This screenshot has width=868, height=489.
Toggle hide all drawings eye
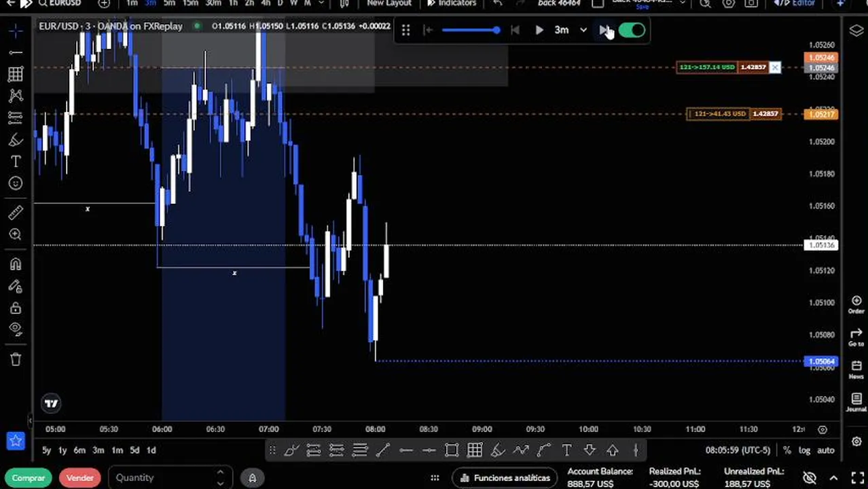[16, 329]
